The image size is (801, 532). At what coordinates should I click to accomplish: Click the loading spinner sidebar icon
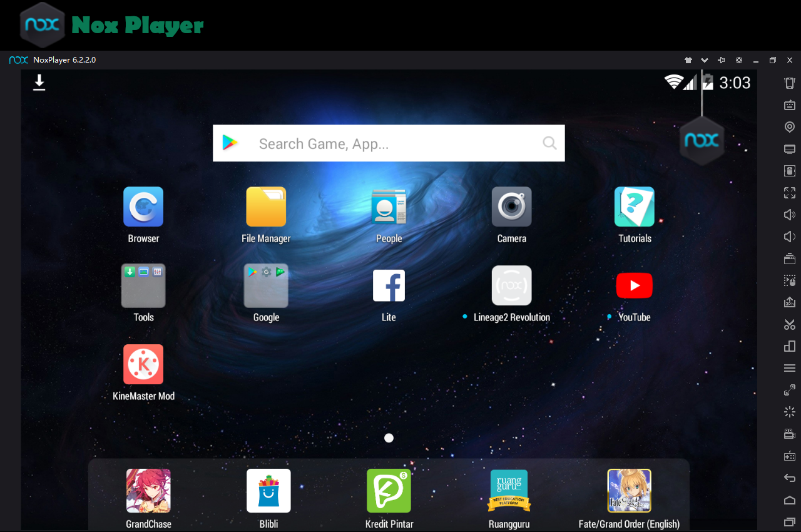pos(790,412)
